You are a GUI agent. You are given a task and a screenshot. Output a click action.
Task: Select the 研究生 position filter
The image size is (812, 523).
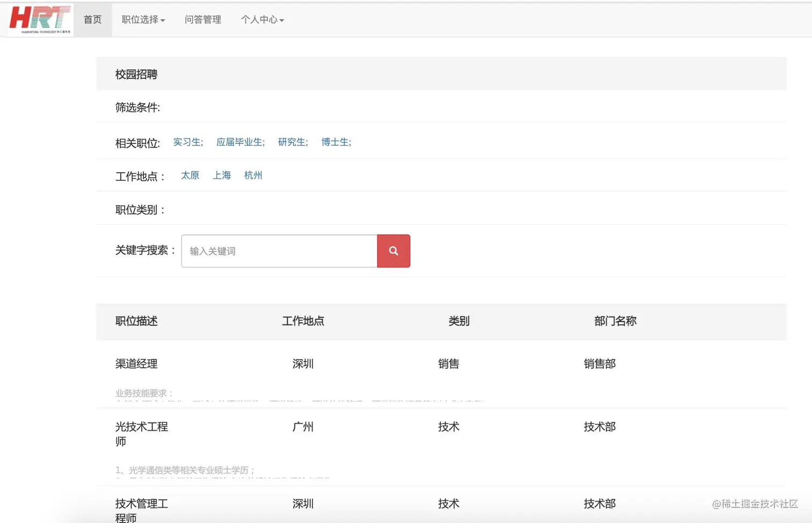click(293, 142)
